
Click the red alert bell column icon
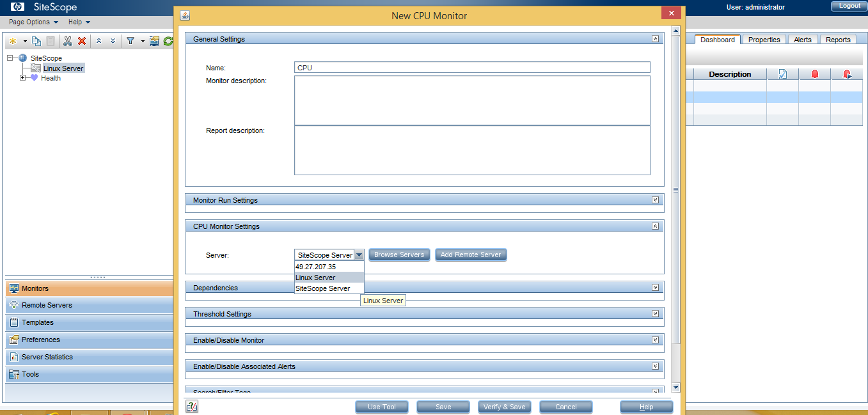[x=814, y=74]
